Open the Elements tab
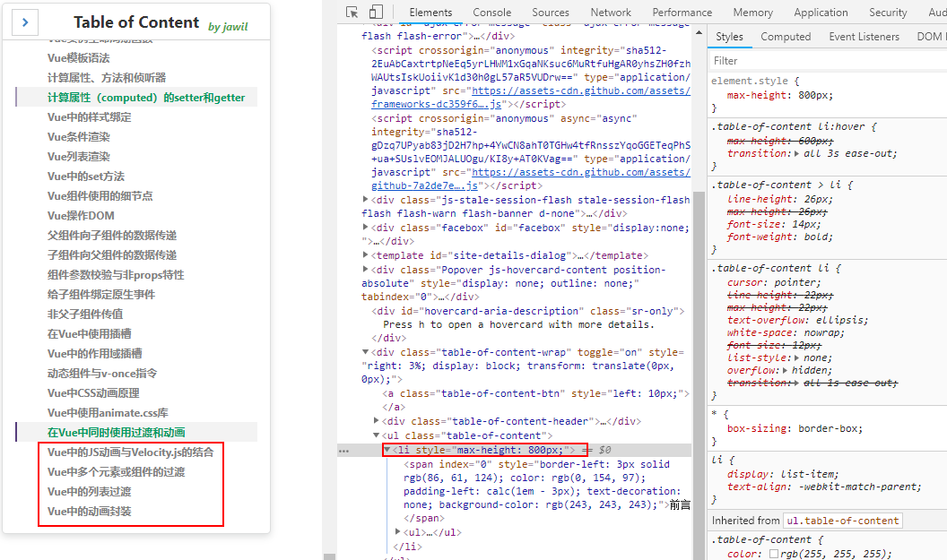The image size is (947, 560). click(x=430, y=12)
